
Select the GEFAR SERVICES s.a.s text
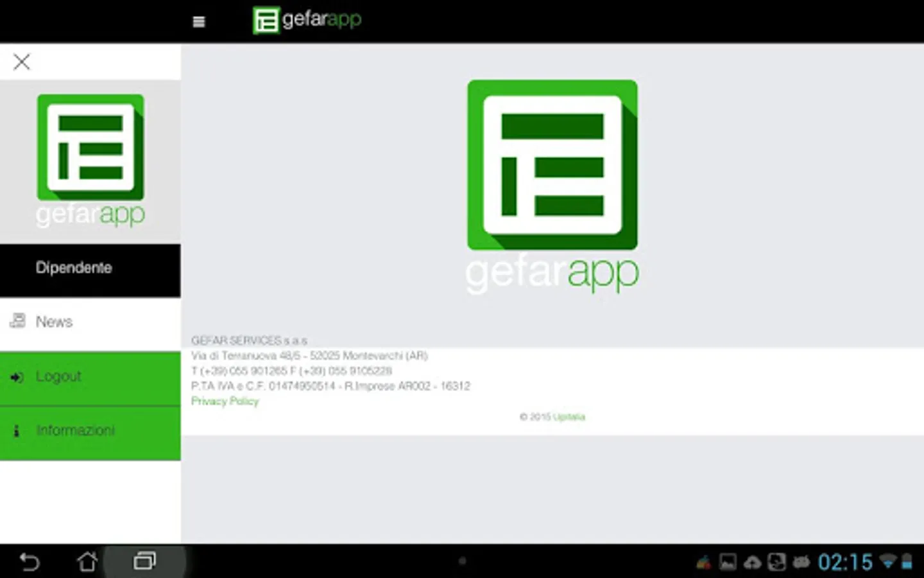pyautogui.click(x=249, y=340)
